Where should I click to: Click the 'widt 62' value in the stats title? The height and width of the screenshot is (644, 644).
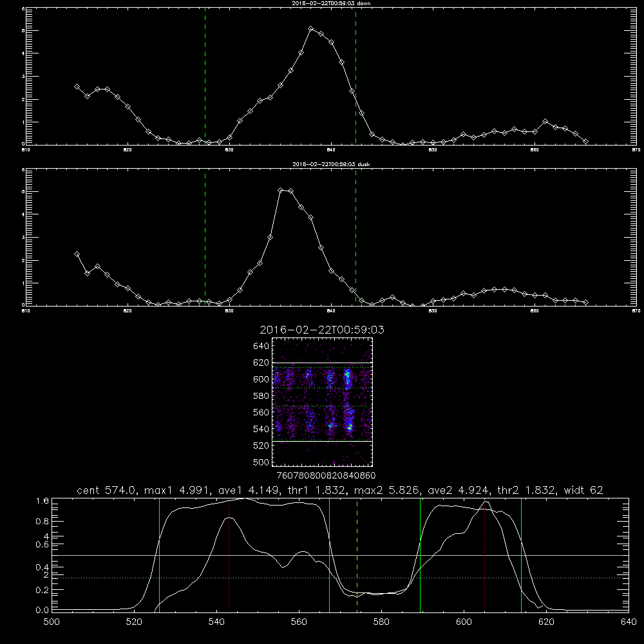point(583,490)
